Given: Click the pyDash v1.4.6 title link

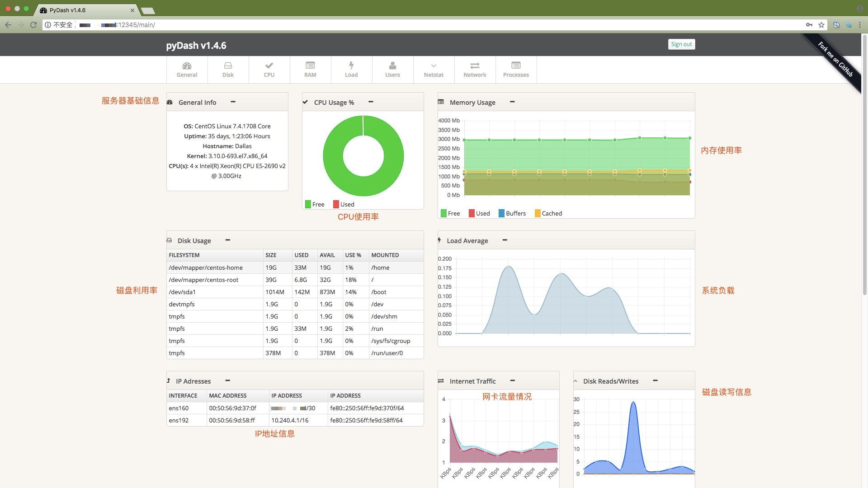Looking at the screenshot, I should (x=196, y=45).
